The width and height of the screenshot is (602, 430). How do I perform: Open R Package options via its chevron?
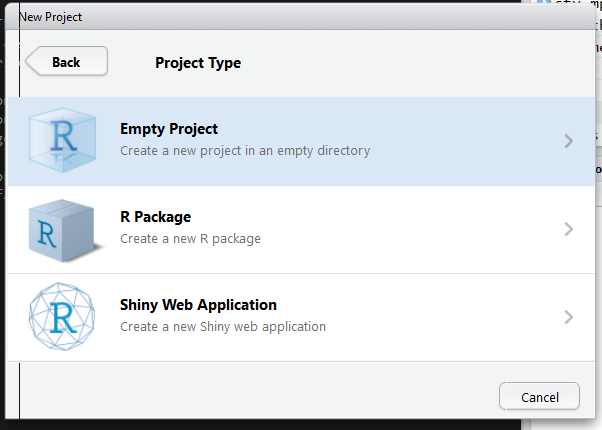569,230
